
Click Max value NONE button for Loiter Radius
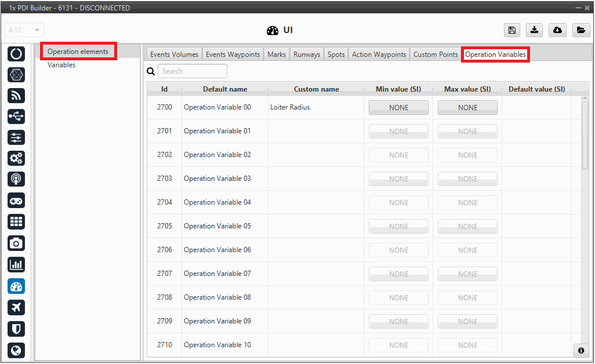coord(467,108)
